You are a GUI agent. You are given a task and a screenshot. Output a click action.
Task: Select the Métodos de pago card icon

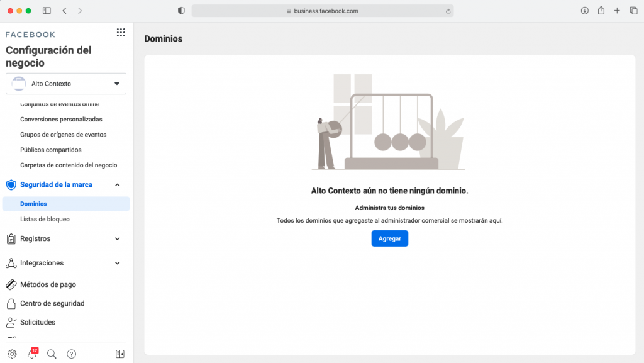[11, 284]
